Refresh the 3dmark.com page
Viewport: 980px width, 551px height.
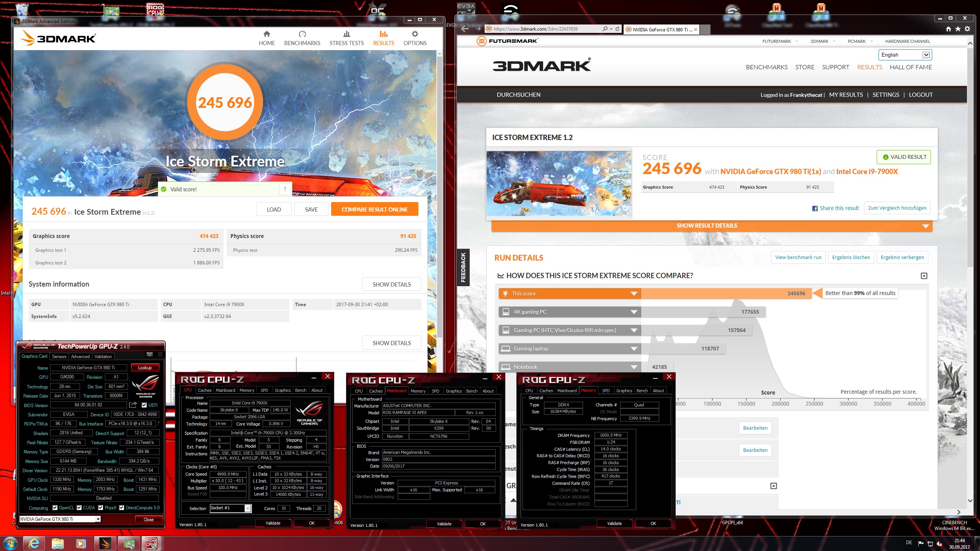(617, 29)
